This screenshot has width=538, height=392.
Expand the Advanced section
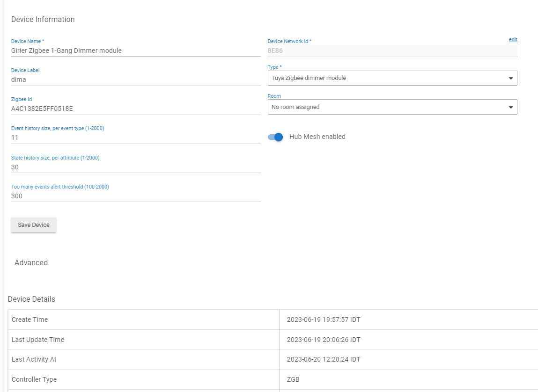31,263
